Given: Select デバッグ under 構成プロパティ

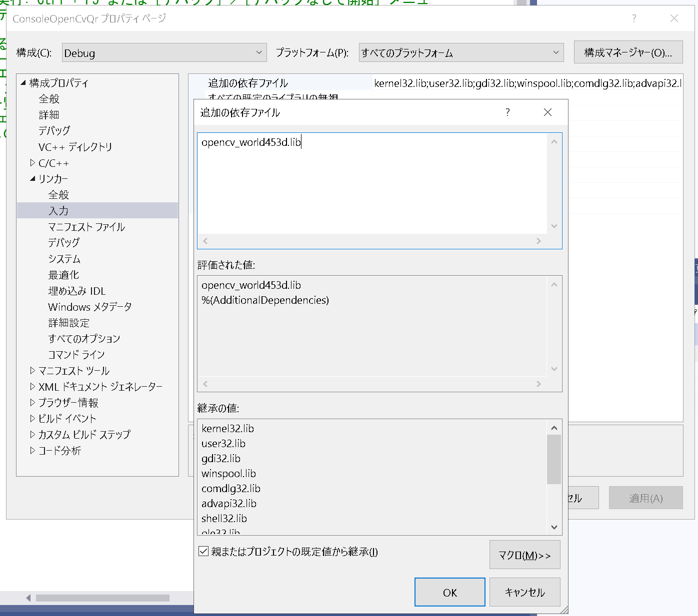Looking at the screenshot, I should (x=54, y=131).
